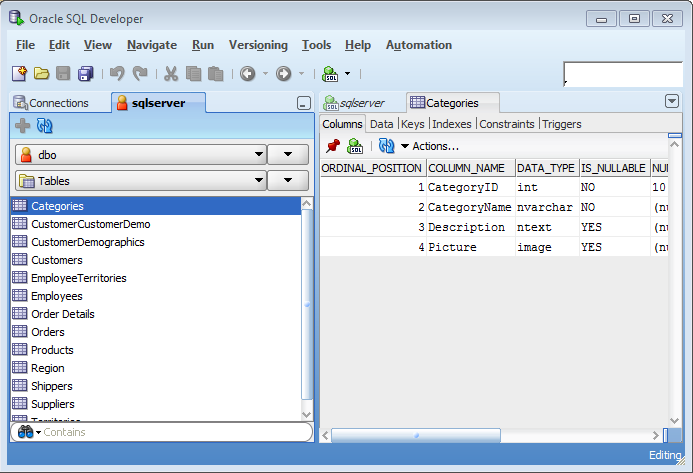Sort by the DATA_TYPE header
This screenshot has height=473, width=693.
coord(548,168)
